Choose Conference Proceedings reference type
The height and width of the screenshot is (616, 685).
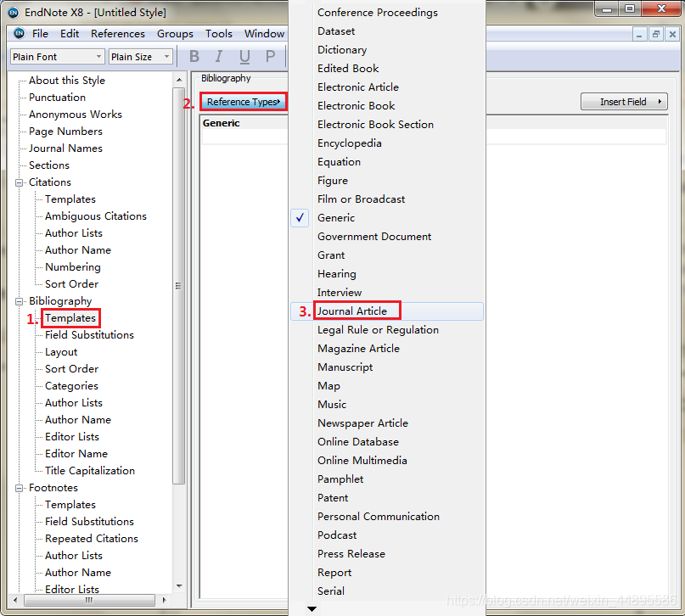coord(387,13)
